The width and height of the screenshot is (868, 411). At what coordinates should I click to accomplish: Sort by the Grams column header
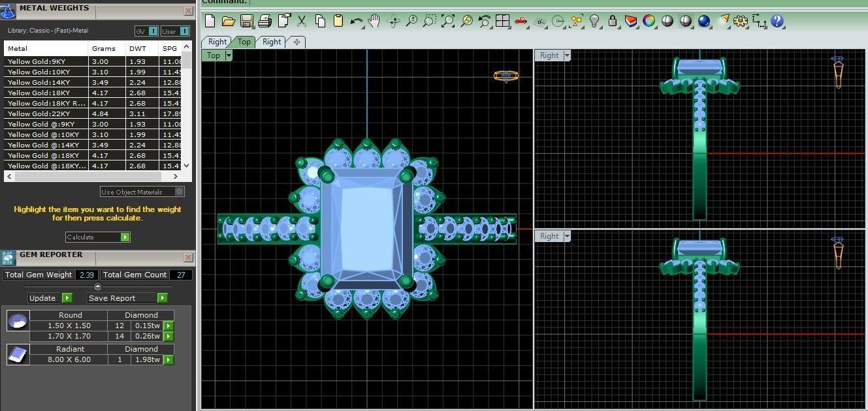coord(106,48)
